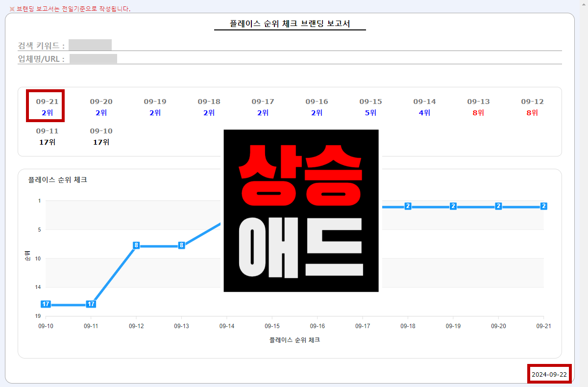This screenshot has height=387, width=588.
Task: Click the chart data point 8 at 09-12
Action: (136, 245)
